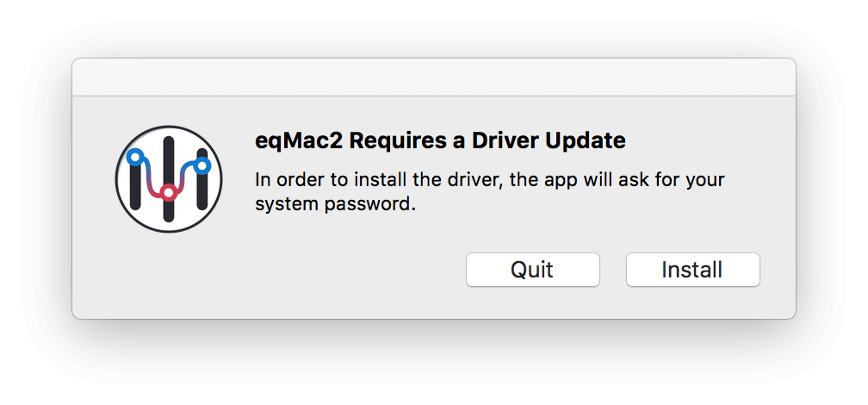Image resolution: width=868 pixels, height=405 pixels.
Task: Click the dialog's empty title bar
Action: (434, 77)
